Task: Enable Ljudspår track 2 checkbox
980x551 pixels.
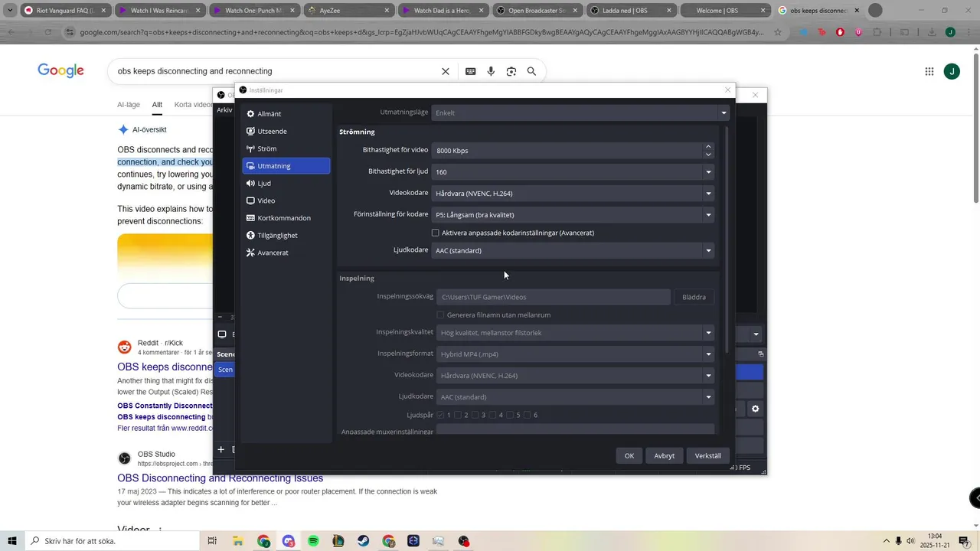Action: (458, 415)
